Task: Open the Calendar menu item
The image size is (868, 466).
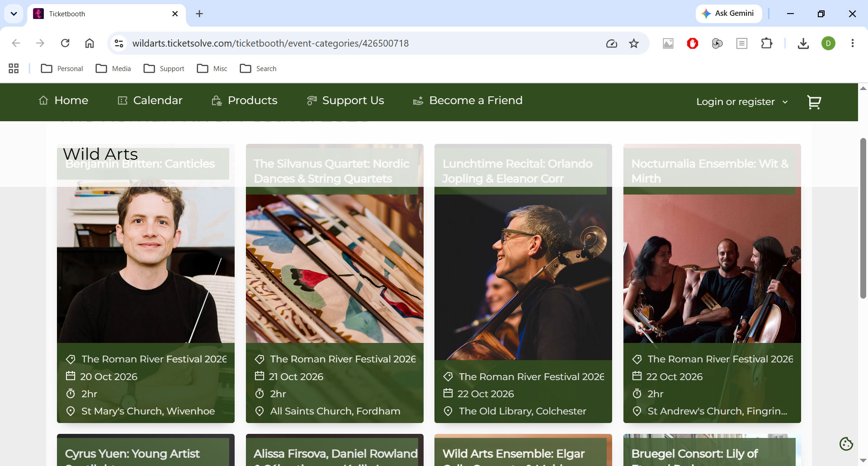Action: tap(150, 100)
